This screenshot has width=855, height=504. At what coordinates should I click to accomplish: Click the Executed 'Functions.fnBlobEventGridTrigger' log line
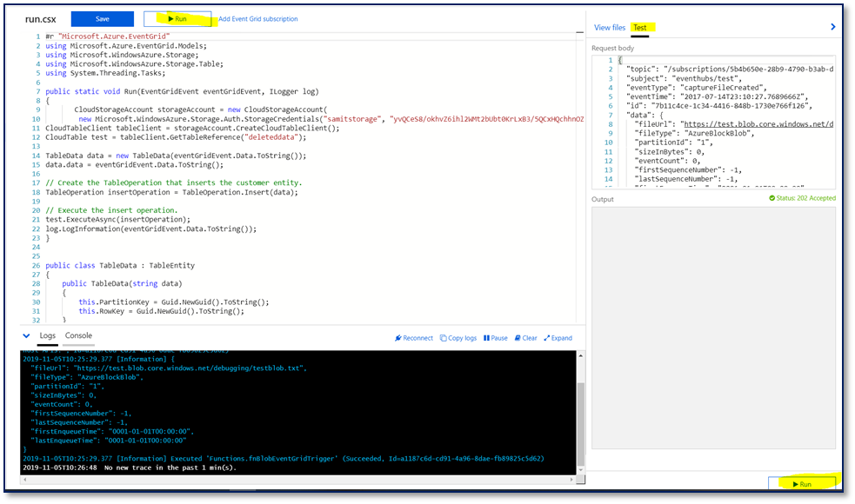tap(283, 459)
